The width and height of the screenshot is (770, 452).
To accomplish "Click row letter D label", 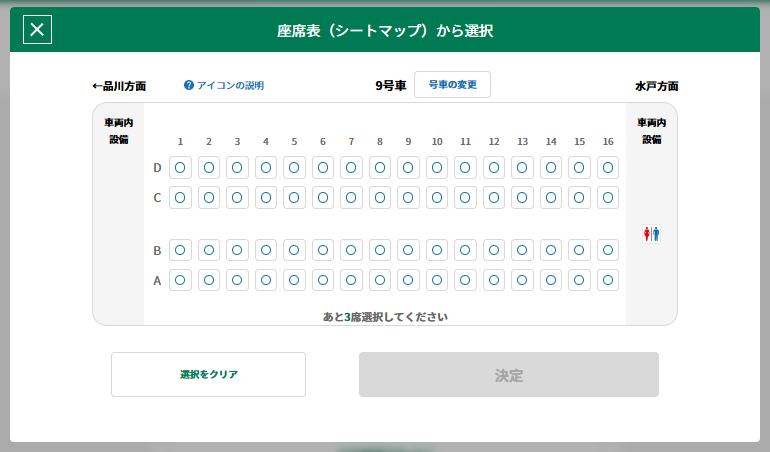I will click(x=157, y=168).
